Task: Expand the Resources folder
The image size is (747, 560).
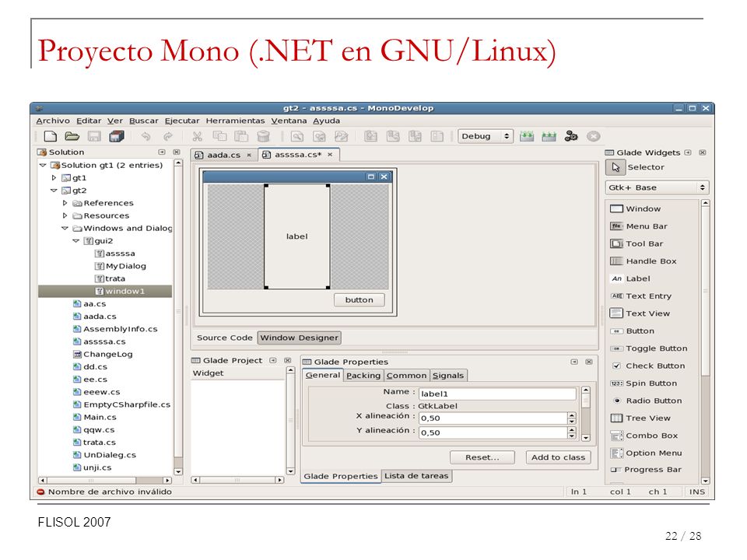Action: [65, 215]
